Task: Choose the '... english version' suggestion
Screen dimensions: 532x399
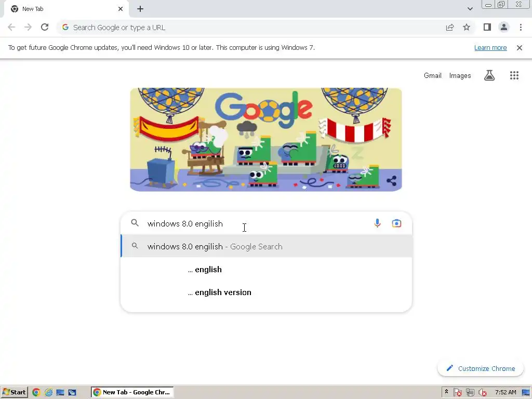Action: coord(267,292)
